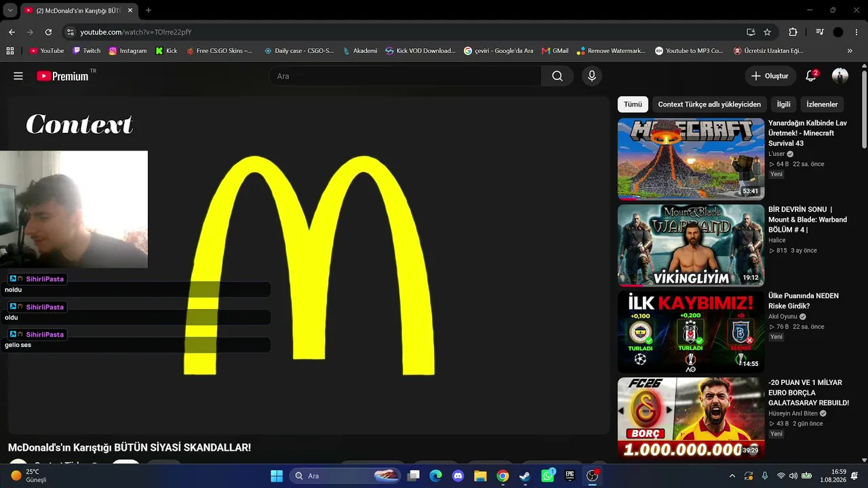Open the BİR DEVRİN SONU video title
The image size is (868, 488).
point(808,220)
